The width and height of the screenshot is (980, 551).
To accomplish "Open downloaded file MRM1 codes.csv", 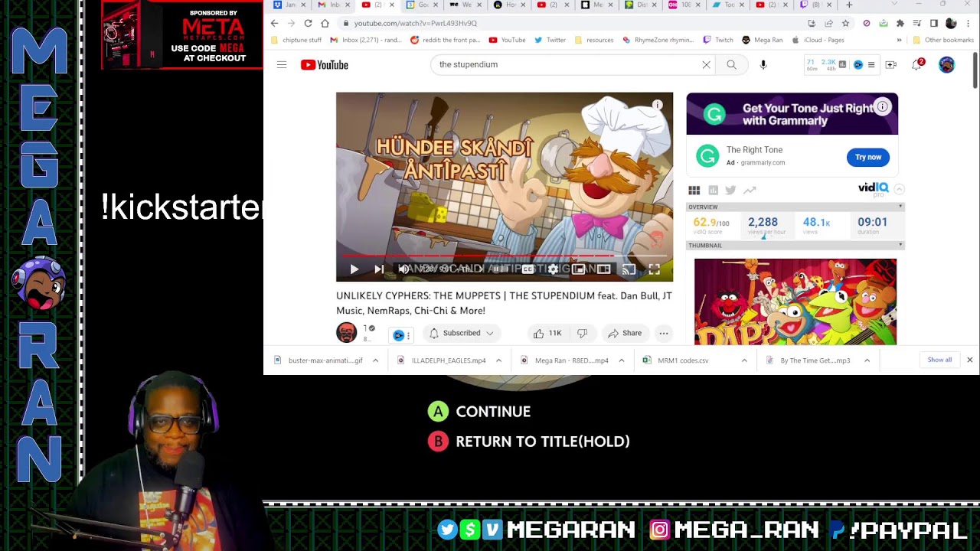I will coord(675,360).
